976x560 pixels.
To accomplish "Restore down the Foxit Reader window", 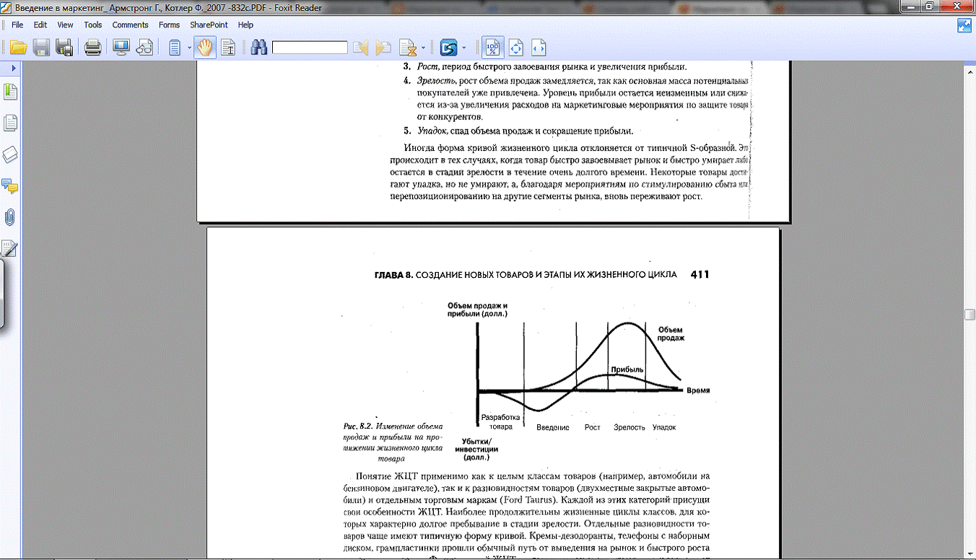I will [x=930, y=6].
